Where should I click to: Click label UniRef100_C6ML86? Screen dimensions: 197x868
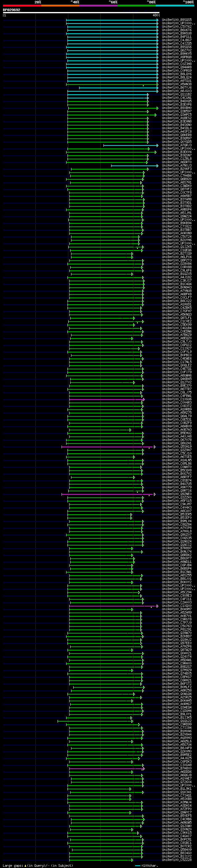pyautogui.click(x=177, y=464)
